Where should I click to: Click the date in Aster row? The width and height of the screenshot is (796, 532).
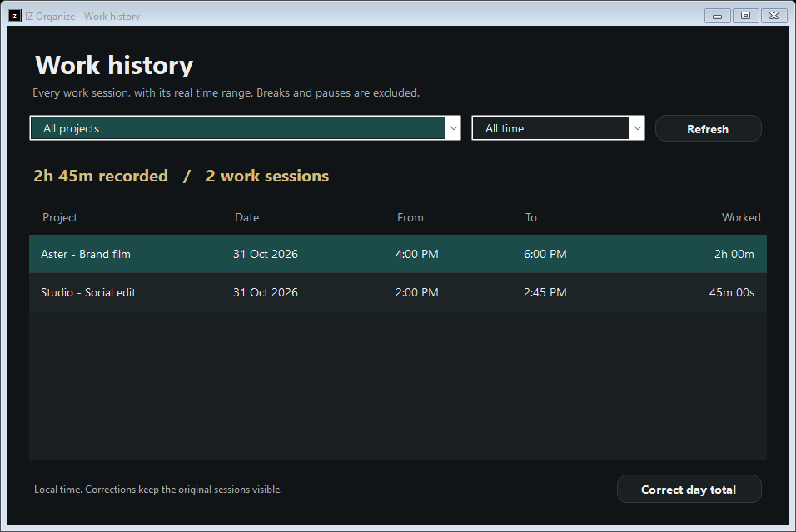[266, 254]
